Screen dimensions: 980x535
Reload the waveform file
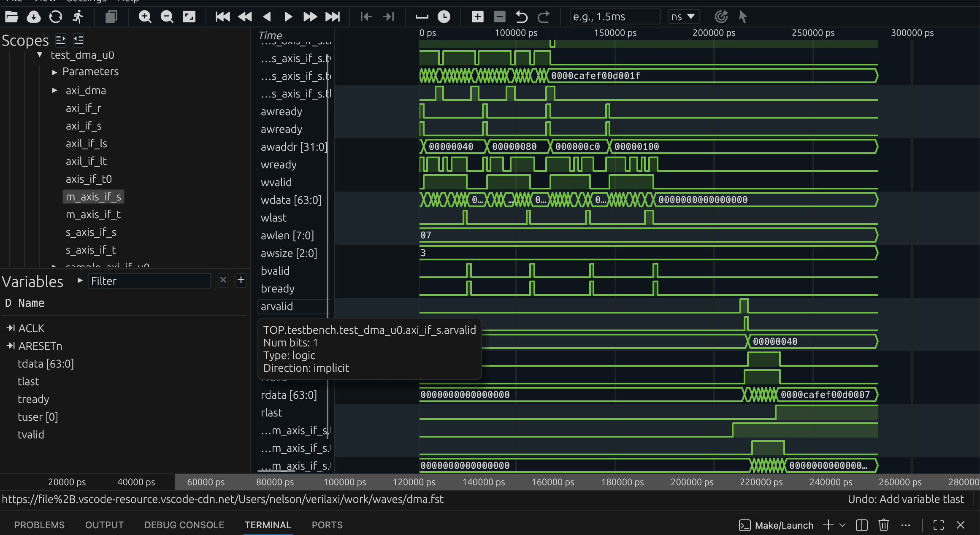pos(56,17)
